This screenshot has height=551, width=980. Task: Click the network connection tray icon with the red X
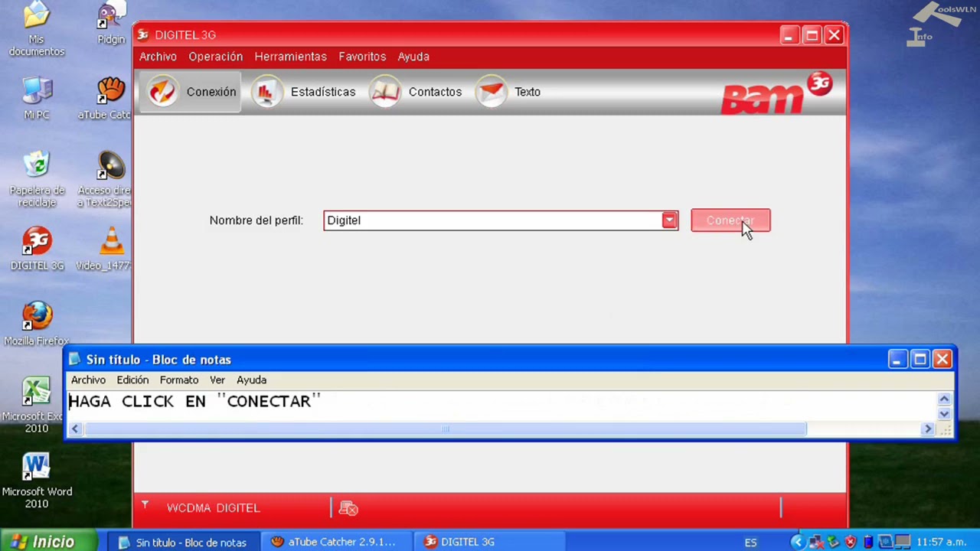816,543
